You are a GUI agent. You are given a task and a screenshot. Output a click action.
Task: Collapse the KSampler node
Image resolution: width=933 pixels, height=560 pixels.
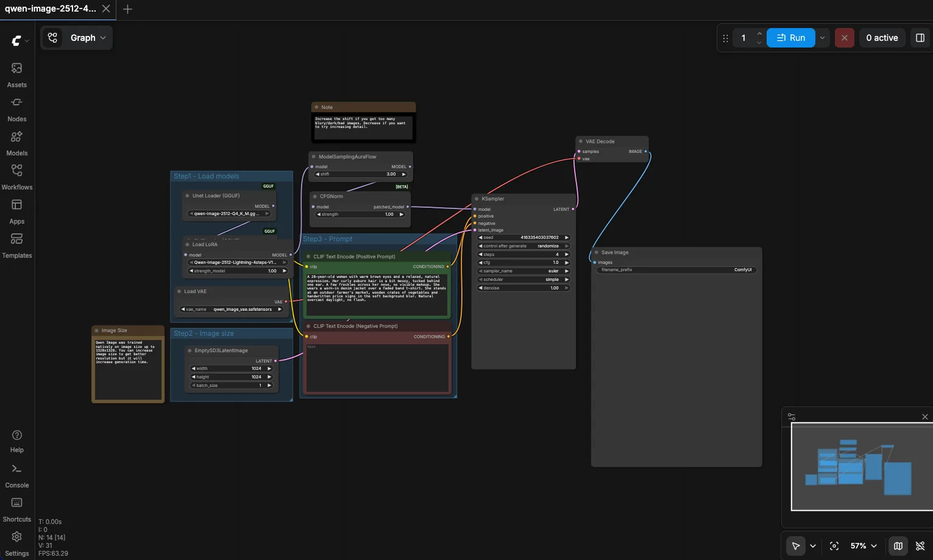477,199
